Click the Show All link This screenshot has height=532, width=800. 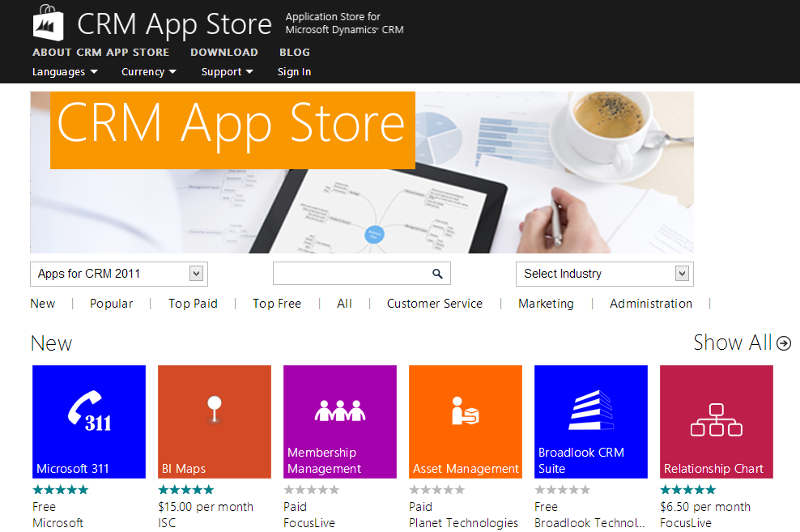733,343
